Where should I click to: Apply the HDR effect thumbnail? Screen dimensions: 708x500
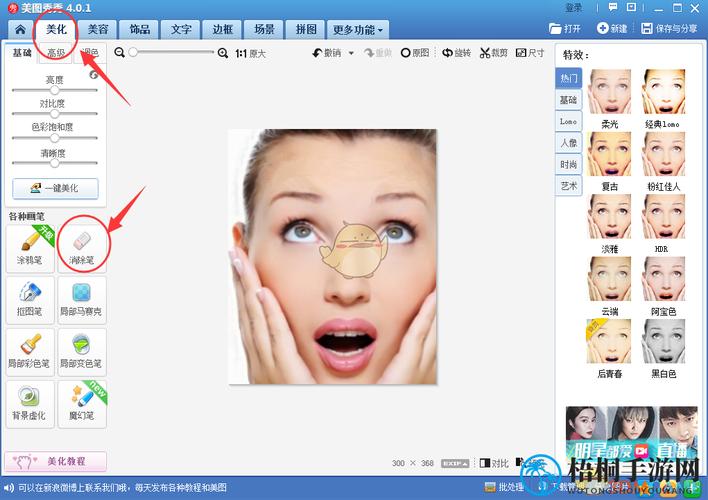[x=664, y=216]
